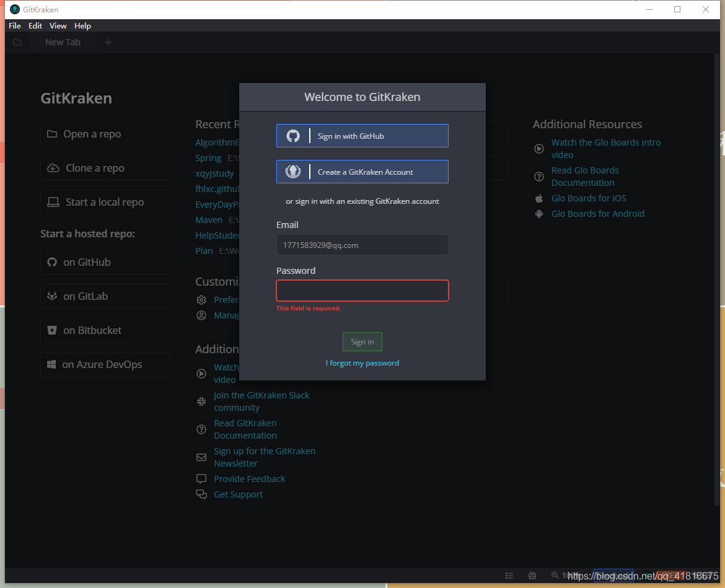Open Glo Boards for Android link
Screen dimensions: 725x588
598,214
